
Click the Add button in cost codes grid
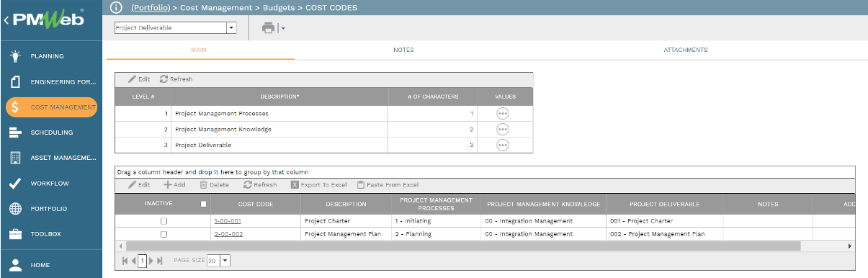[x=174, y=185]
